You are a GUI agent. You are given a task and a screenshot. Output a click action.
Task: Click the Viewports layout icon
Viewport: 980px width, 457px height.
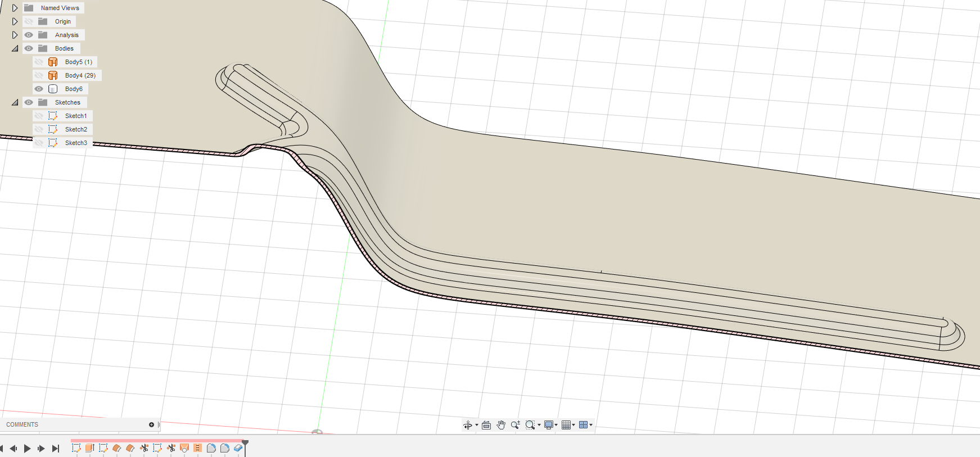pos(583,425)
